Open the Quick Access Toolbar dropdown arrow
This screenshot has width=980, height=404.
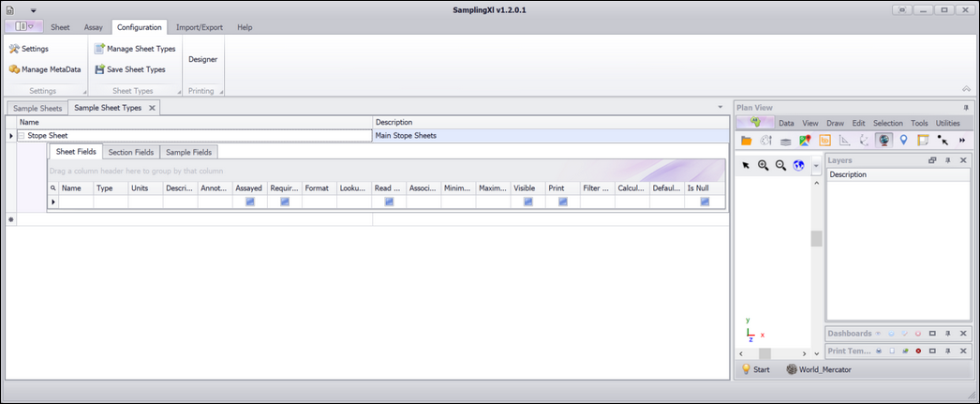(33, 10)
